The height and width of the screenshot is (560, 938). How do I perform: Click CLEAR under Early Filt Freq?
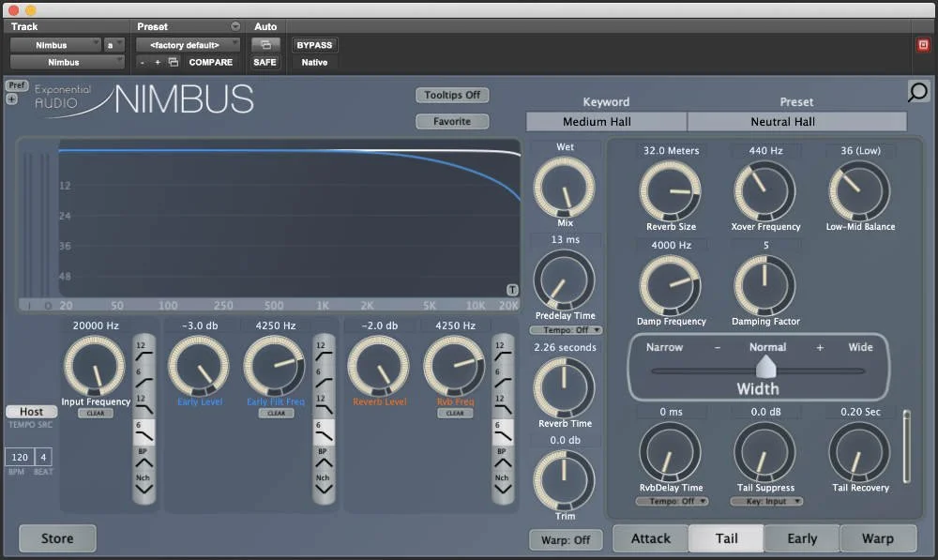click(x=277, y=414)
